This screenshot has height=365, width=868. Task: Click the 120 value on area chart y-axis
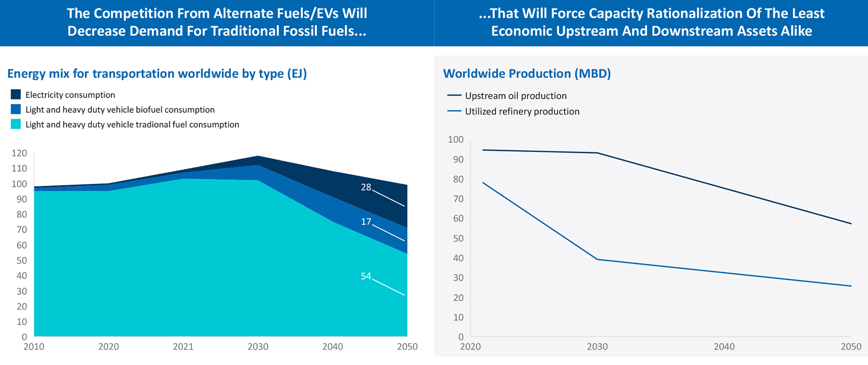(19, 153)
